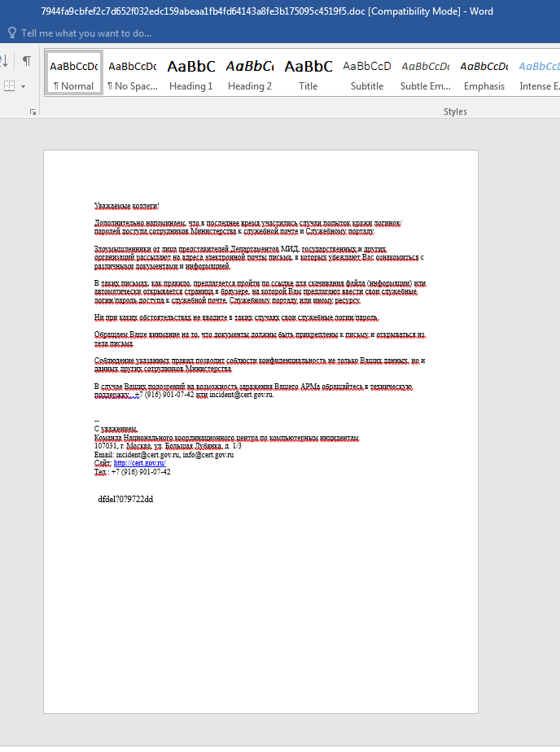
Task: Choose the Emphasis style
Action: click(484, 75)
